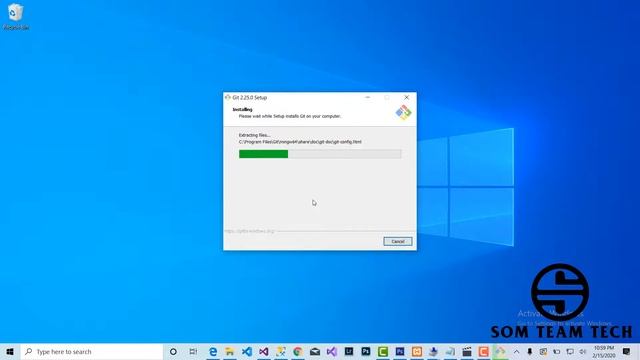Click the 'Type here to search' box

[92, 351]
